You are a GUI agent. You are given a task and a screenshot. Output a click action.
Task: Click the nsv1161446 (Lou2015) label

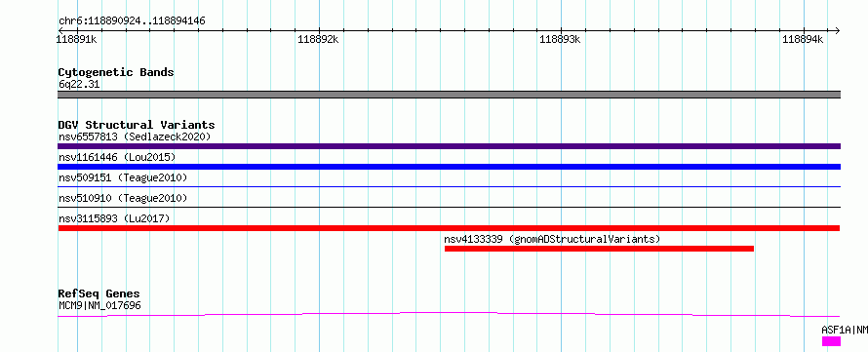(117, 158)
